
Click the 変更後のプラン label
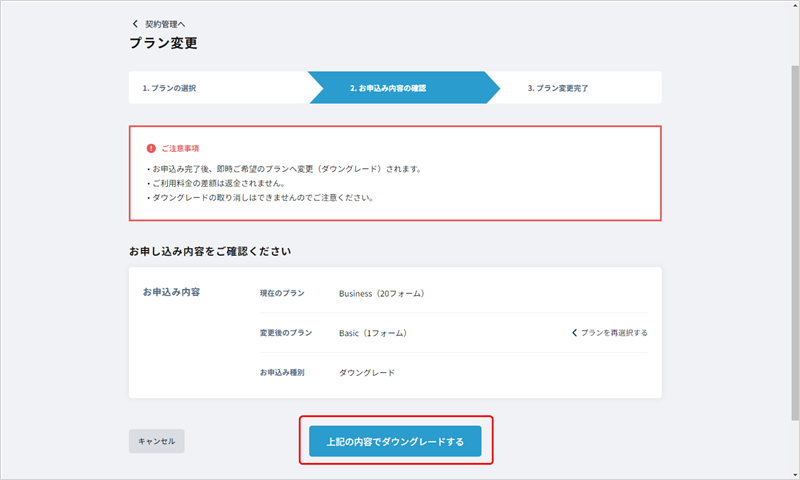[x=285, y=332]
